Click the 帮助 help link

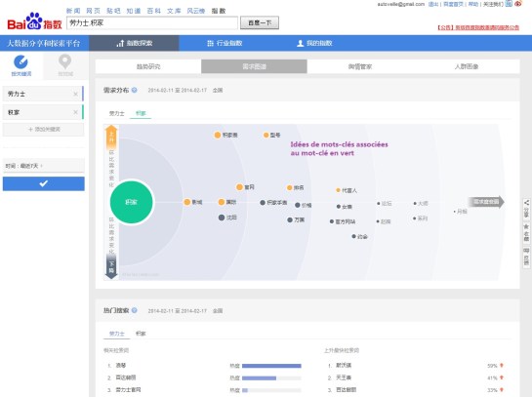tap(473, 4)
